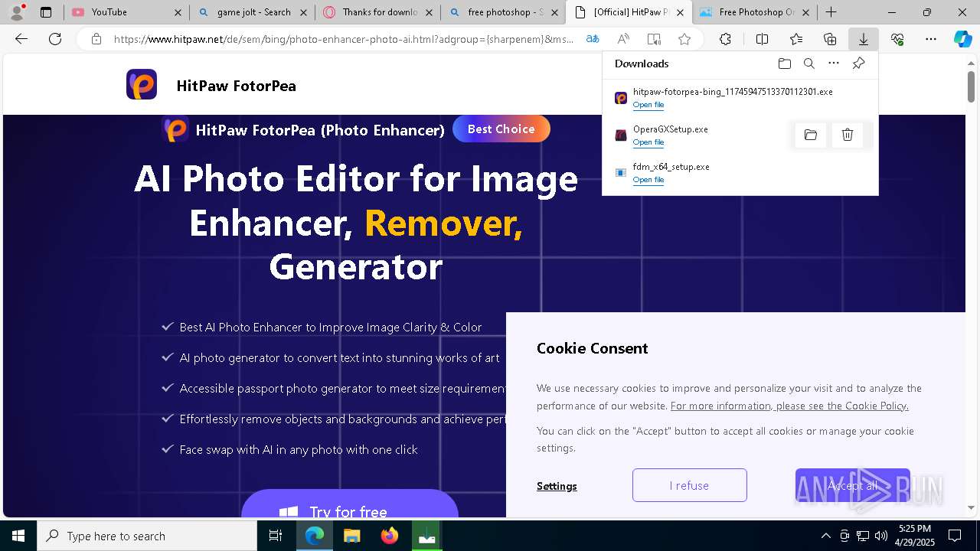Click the translate page icon
This screenshot has height=551, width=980.
[593, 39]
